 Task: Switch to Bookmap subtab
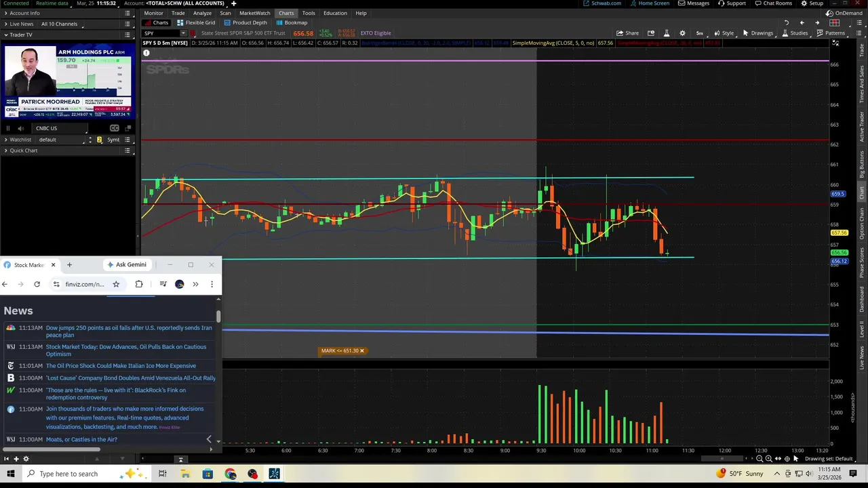coord(292,22)
